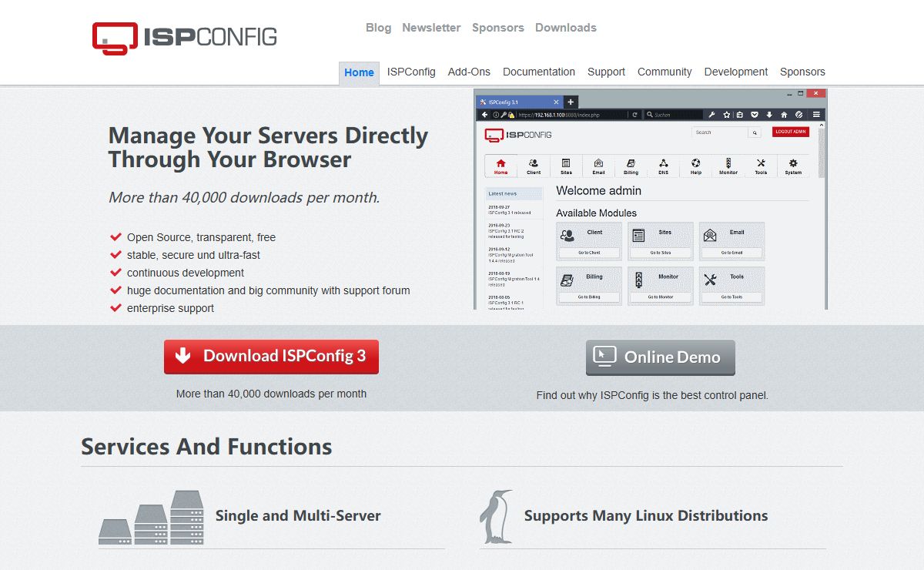Click the DNS icon in the screenshot's nav bar
The height and width of the screenshot is (570, 924).
click(663, 163)
